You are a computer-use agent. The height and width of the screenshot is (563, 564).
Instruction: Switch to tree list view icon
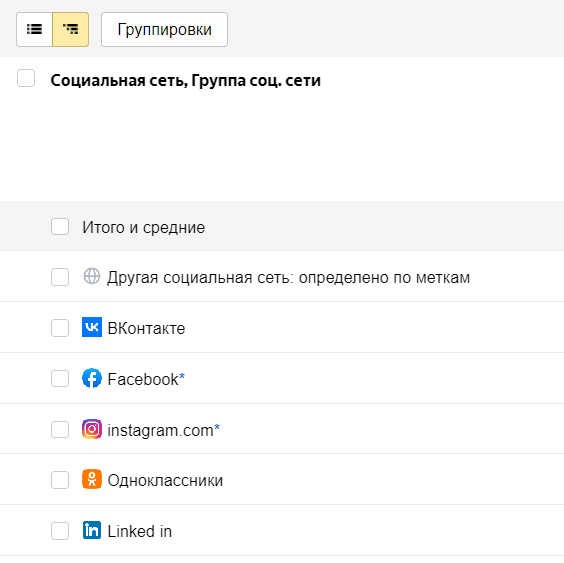pos(70,29)
